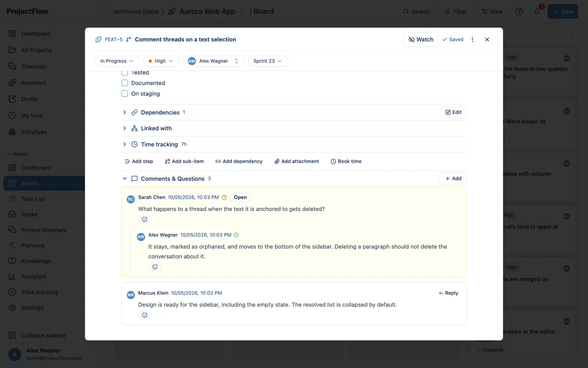Click the Comments & Questions speech bubble icon
The width and height of the screenshot is (588, 368).
click(134, 179)
